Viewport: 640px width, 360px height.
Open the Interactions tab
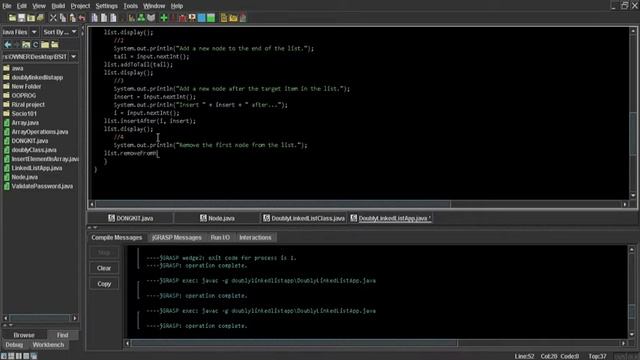(x=255, y=238)
